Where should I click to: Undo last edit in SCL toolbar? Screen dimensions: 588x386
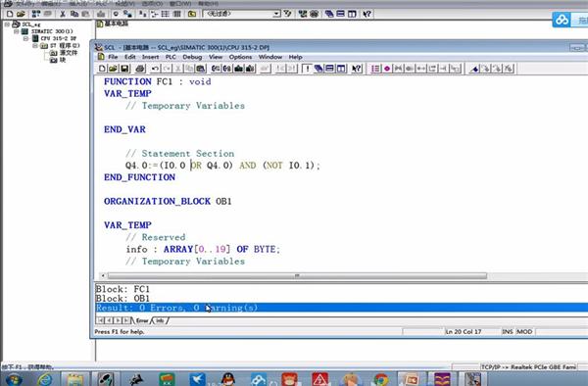pos(155,69)
